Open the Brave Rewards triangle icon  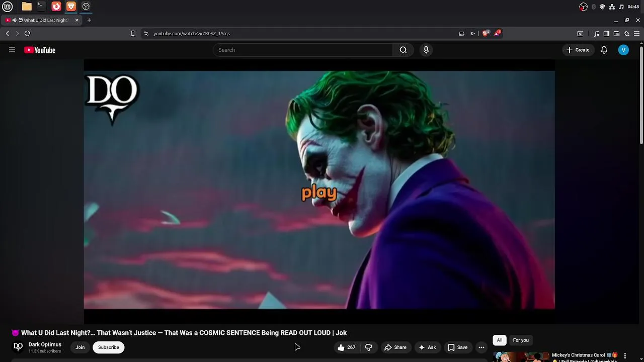click(x=497, y=33)
